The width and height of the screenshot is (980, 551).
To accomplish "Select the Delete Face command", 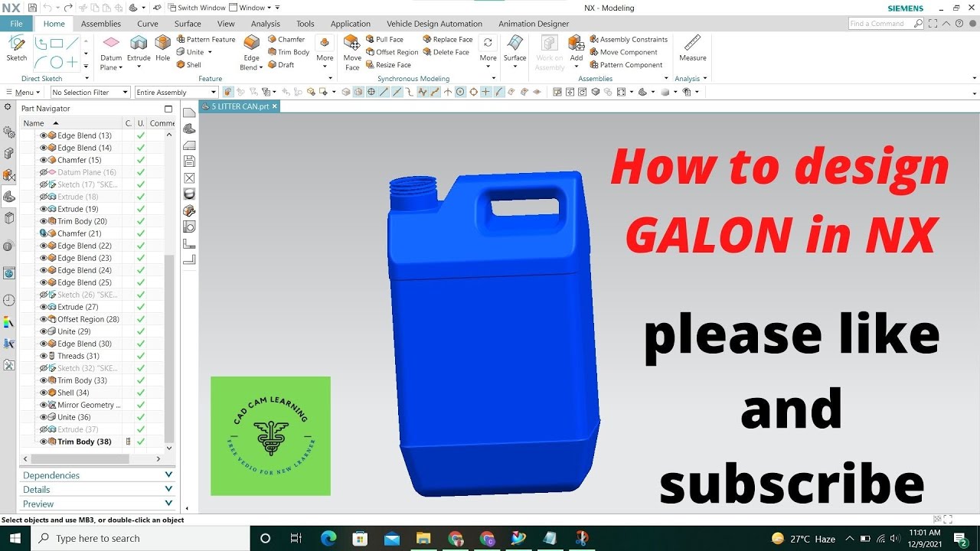I will [446, 52].
